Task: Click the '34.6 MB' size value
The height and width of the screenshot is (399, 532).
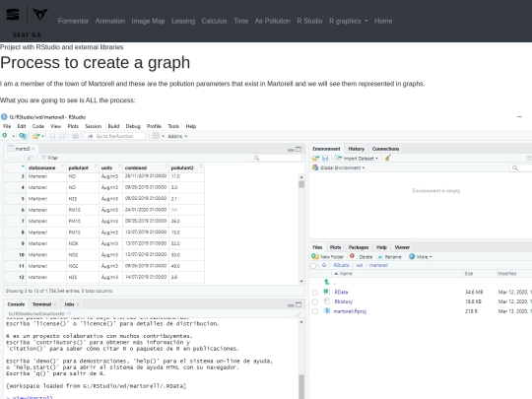Action: coord(474,293)
